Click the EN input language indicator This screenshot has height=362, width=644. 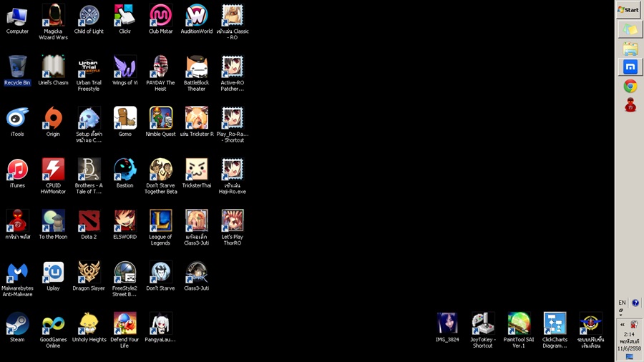622,303
